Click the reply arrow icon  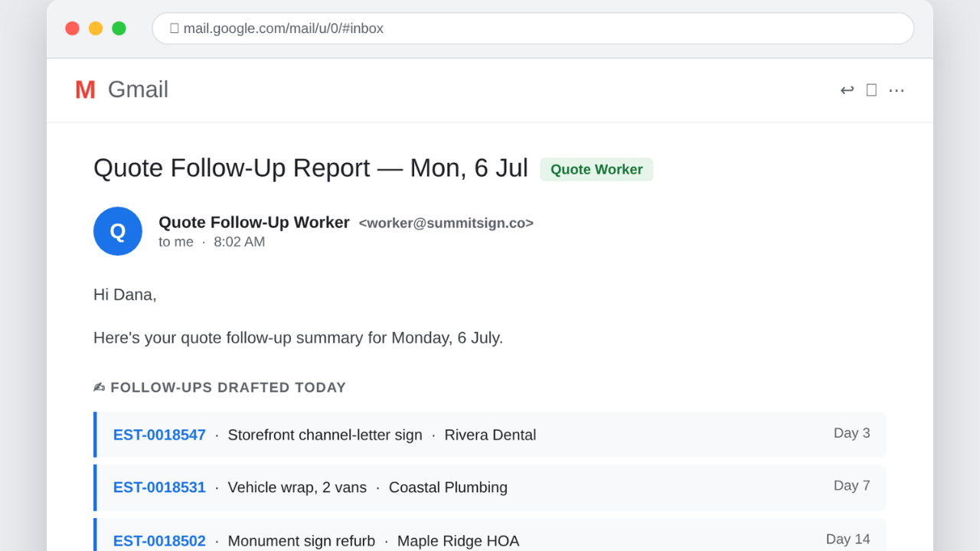coord(847,90)
